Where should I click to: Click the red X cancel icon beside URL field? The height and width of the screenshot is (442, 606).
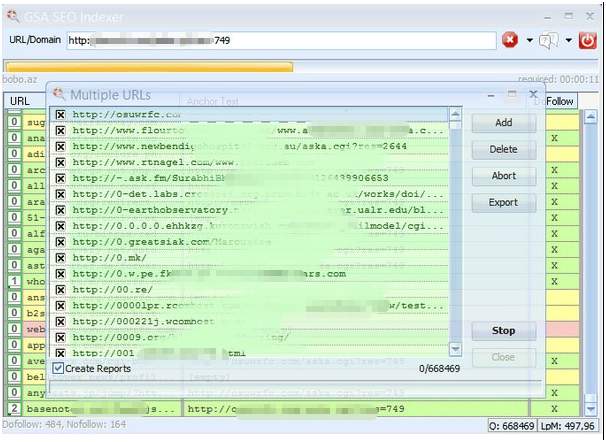510,41
